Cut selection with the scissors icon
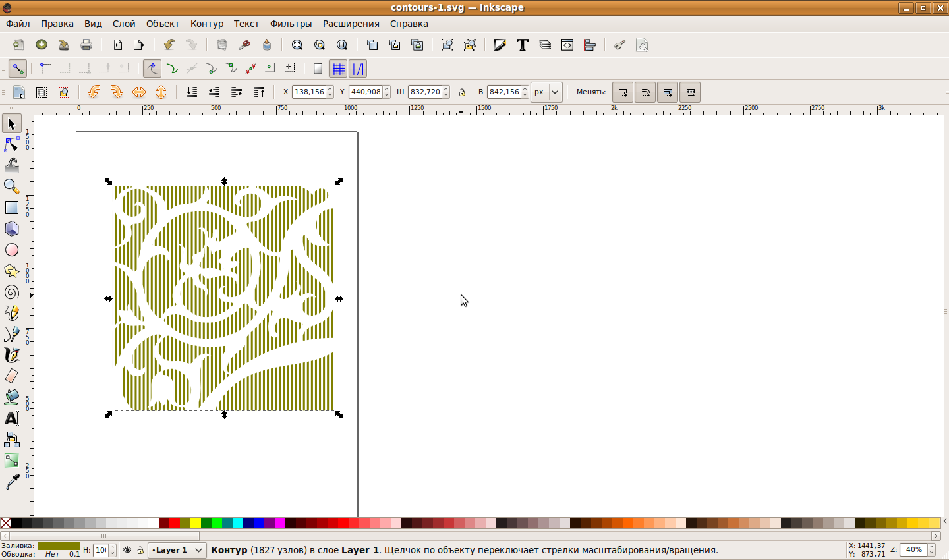This screenshot has width=949, height=560. click(x=244, y=45)
